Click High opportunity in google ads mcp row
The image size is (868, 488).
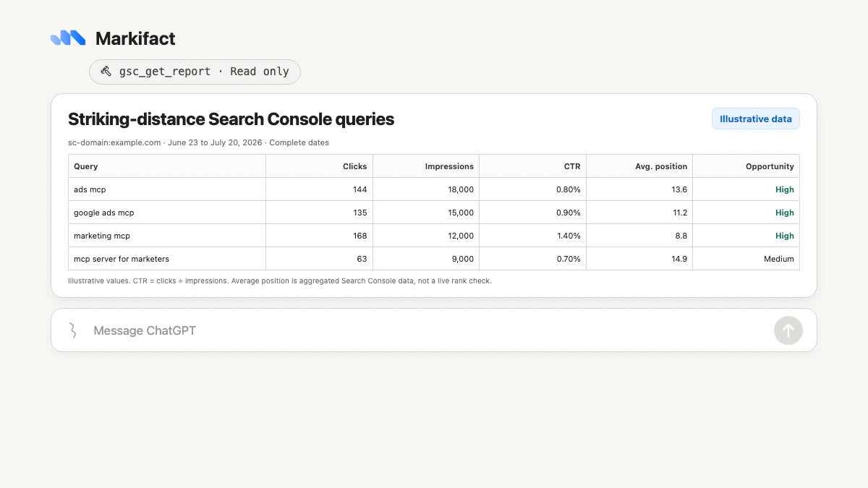point(784,213)
